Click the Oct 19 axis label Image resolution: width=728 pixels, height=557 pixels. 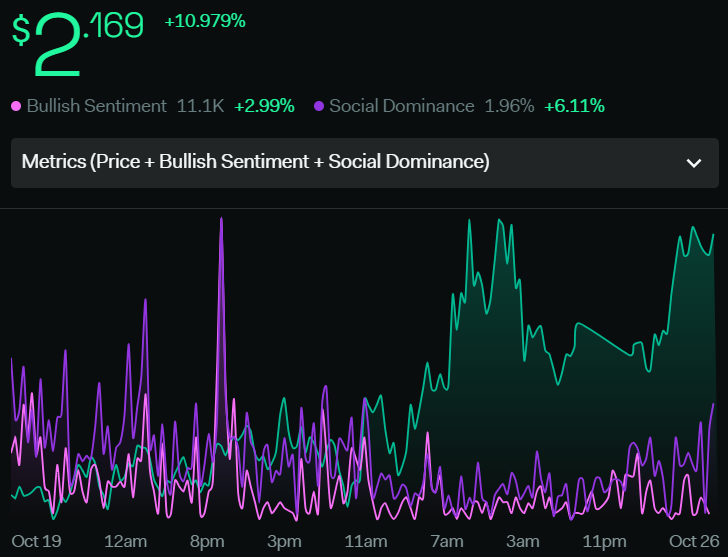36,541
